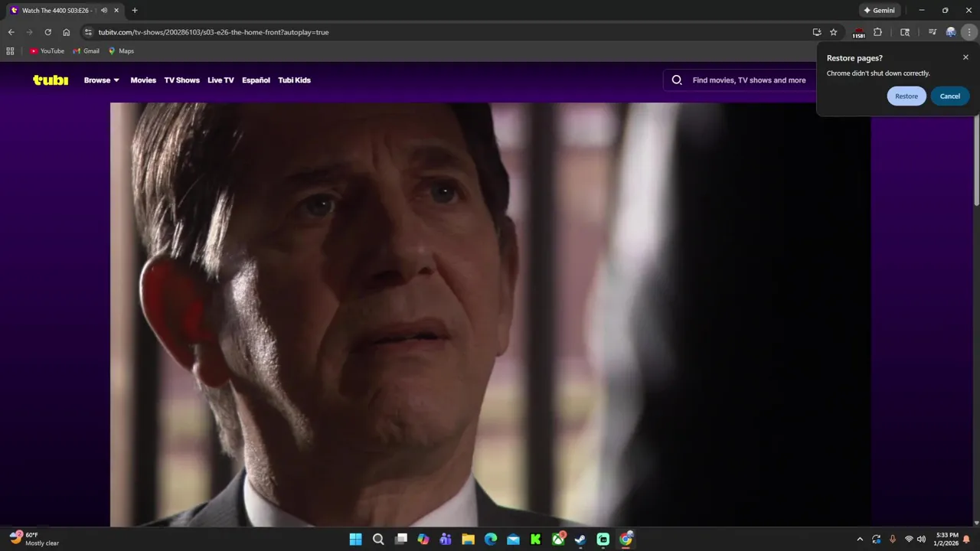Screen dimensions: 980x551
Task: Open Windows taskbar search
Action: [378, 539]
